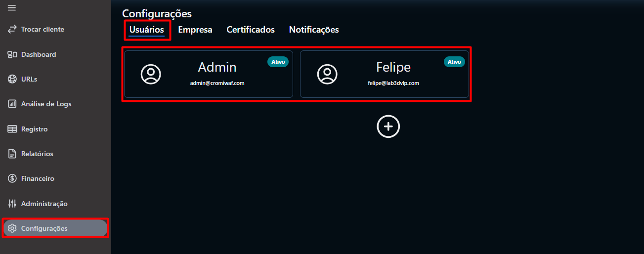Screen dimensions: 644x254
Task: Click the Admin user avatar icon
Action: [x=151, y=74]
